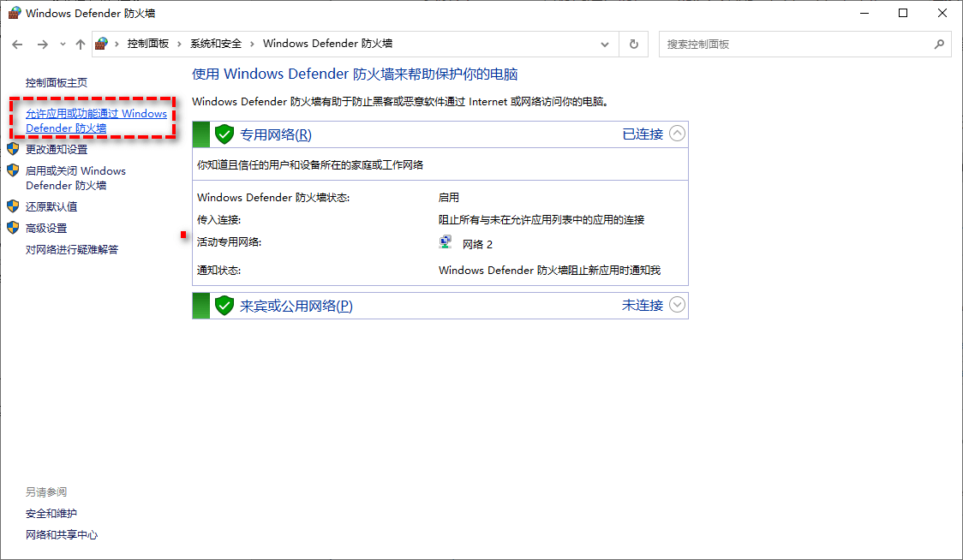Open recent locations dropdown arrow
This screenshot has width=963, height=560.
pos(62,45)
